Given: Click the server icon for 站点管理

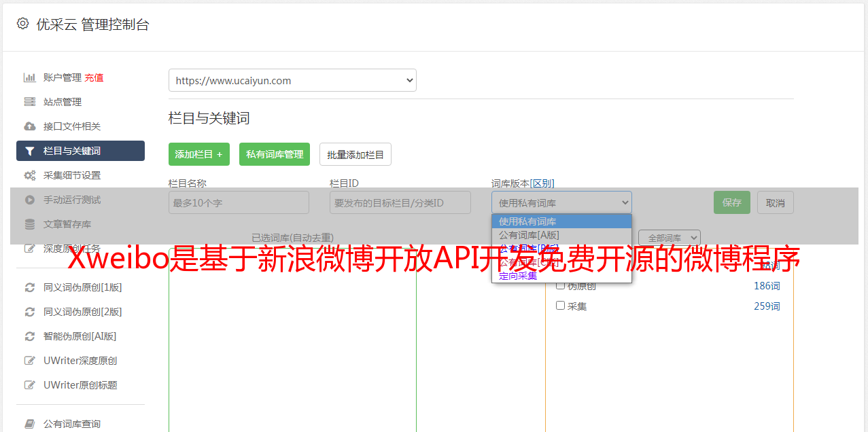Looking at the screenshot, I should point(30,102).
